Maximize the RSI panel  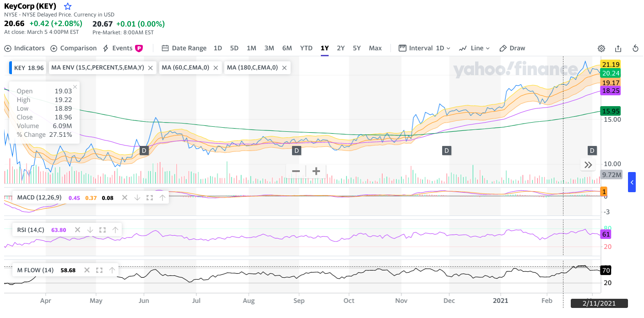(103, 230)
